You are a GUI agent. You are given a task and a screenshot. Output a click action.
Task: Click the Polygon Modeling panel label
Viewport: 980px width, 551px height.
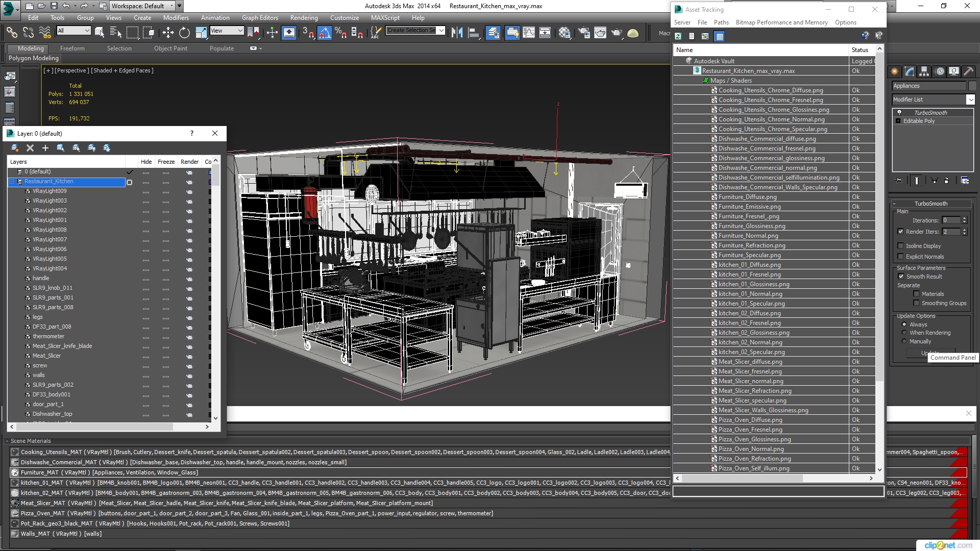(34, 58)
